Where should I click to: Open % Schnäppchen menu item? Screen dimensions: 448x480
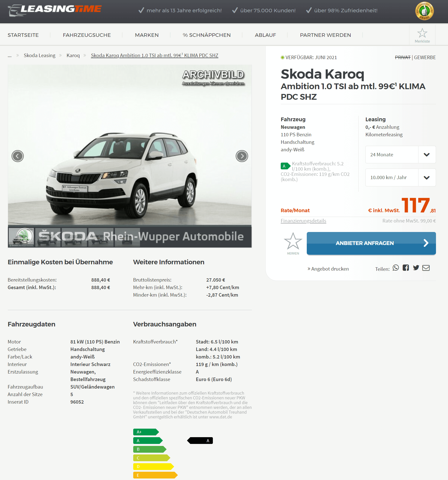pyautogui.click(x=207, y=35)
